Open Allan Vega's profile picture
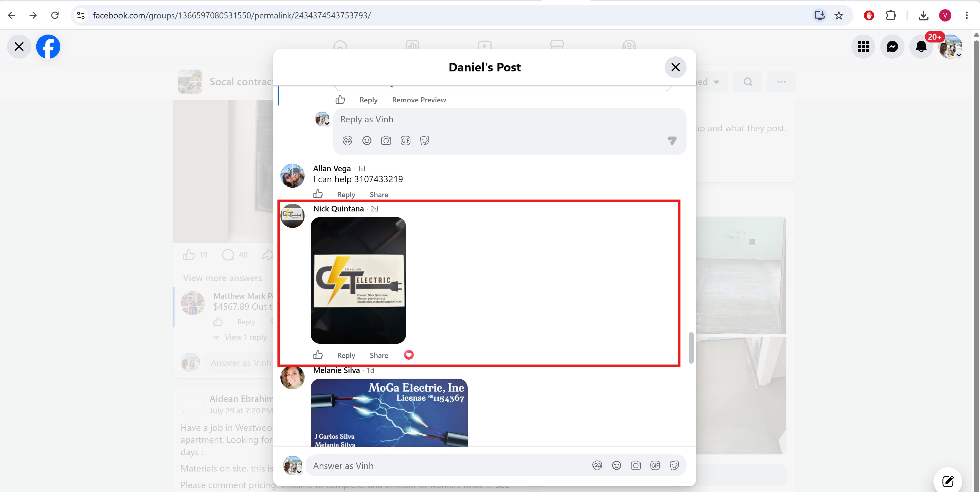This screenshot has height=492, width=980. 292,176
